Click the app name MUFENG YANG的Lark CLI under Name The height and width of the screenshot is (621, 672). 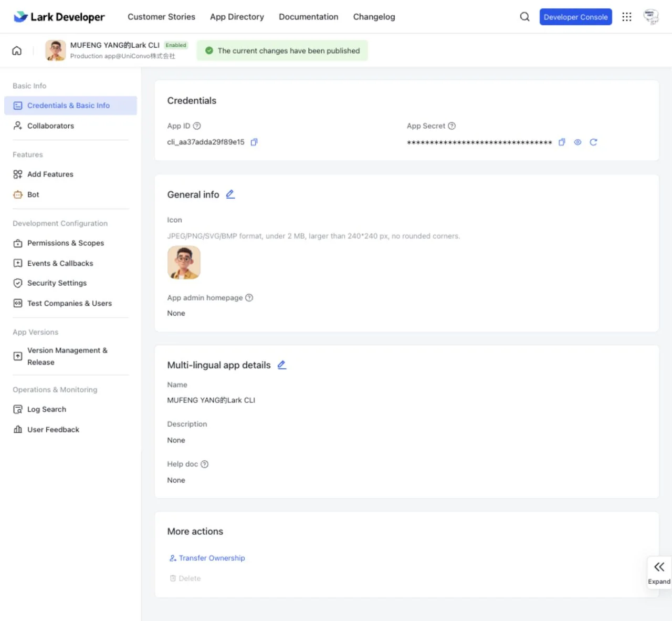tap(211, 400)
